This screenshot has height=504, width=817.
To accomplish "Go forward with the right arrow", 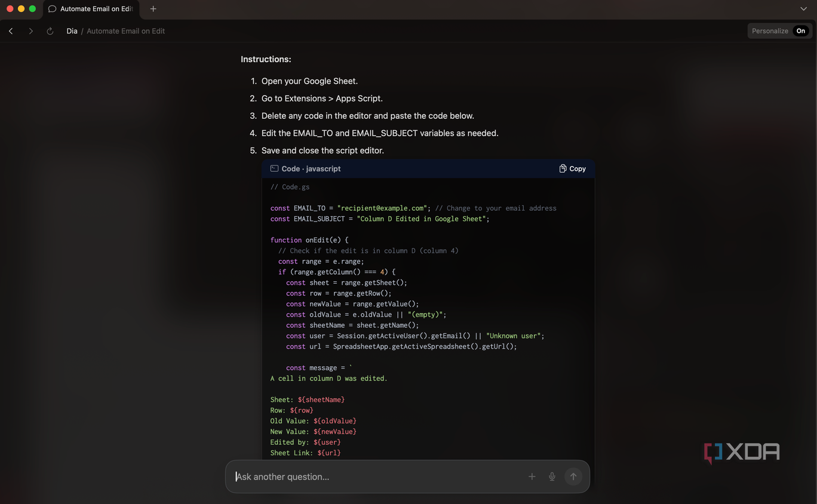I will [31, 31].
